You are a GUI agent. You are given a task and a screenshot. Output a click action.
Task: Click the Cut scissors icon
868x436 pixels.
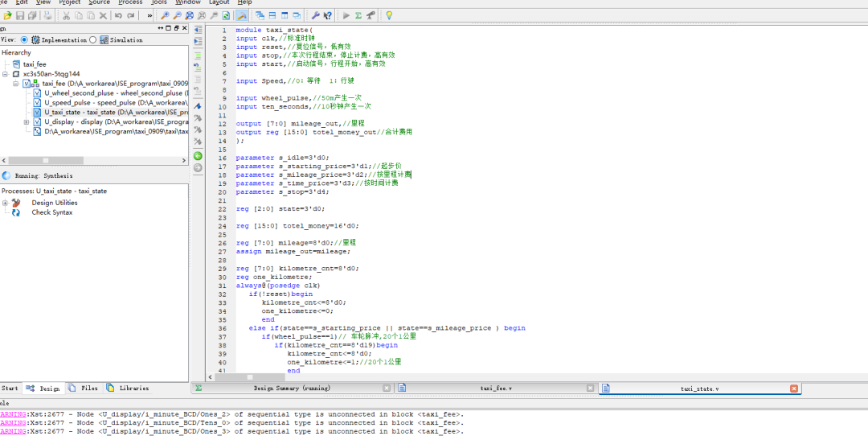(x=67, y=15)
